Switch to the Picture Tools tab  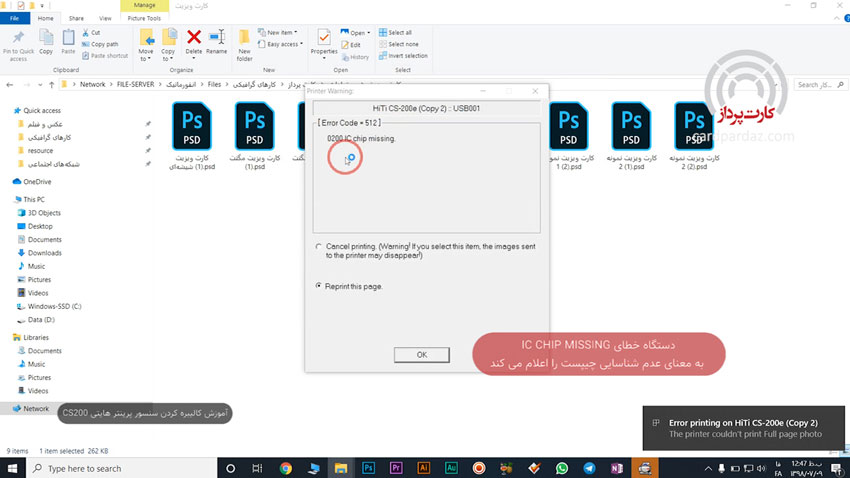pyautogui.click(x=144, y=18)
